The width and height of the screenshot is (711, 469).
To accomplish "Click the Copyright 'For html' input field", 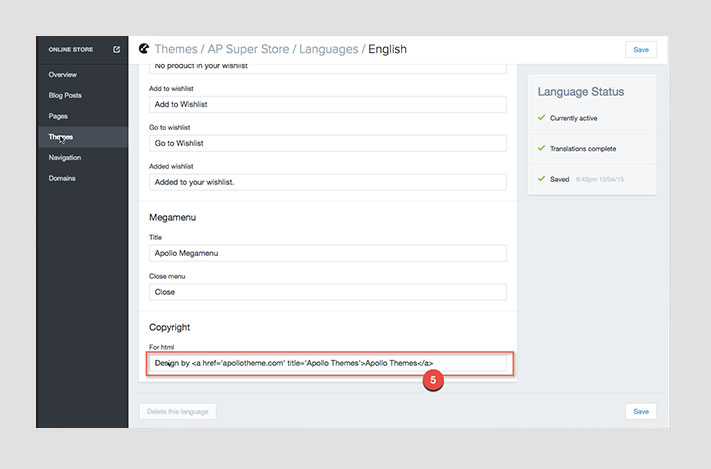I will (x=327, y=363).
